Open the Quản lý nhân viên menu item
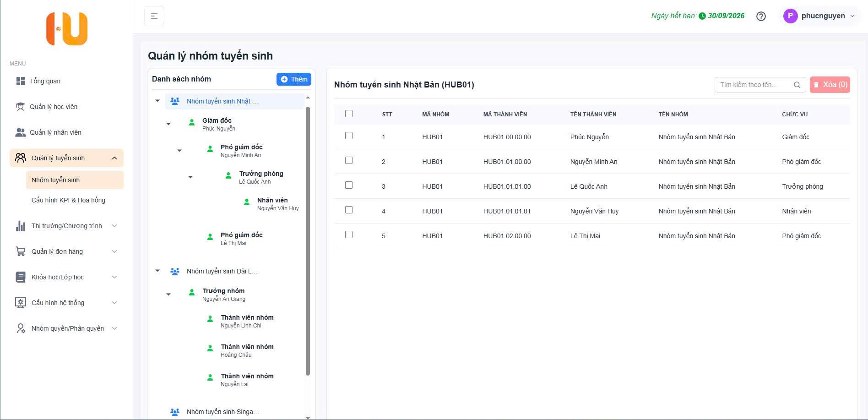The width and height of the screenshot is (868, 420). click(x=55, y=132)
